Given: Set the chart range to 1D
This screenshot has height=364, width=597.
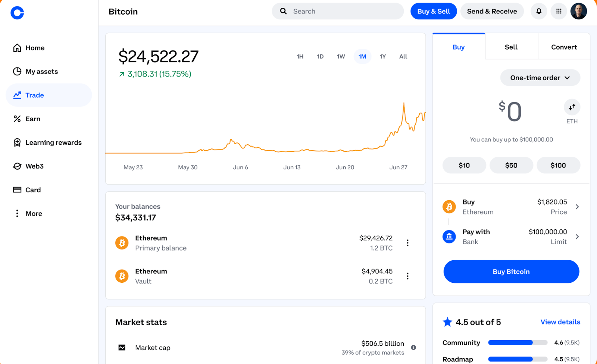Looking at the screenshot, I should [x=320, y=56].
